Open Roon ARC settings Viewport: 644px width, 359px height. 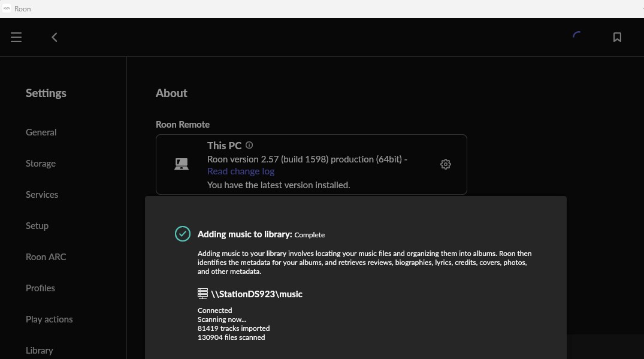(x=46, y=257)
